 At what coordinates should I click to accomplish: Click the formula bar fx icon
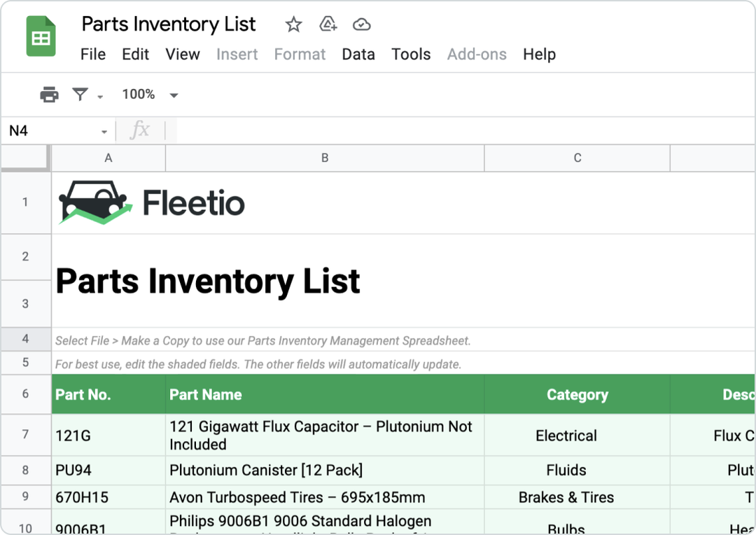click(x=140, y=130)
